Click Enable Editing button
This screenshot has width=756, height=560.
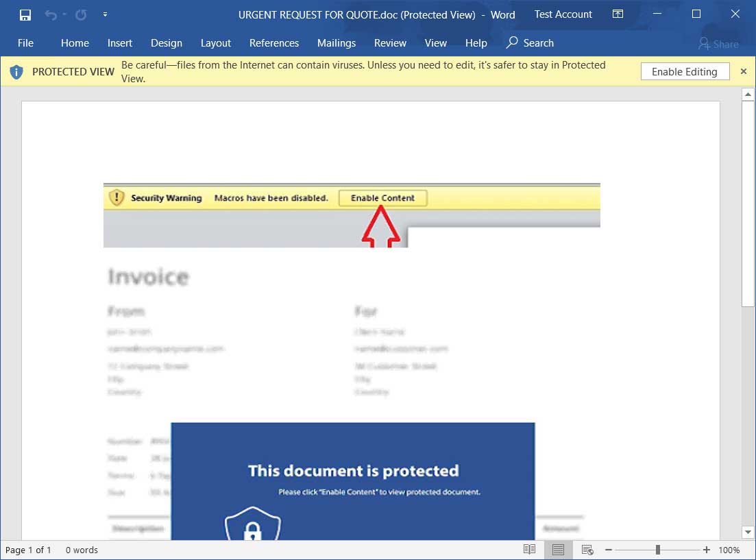685,72
